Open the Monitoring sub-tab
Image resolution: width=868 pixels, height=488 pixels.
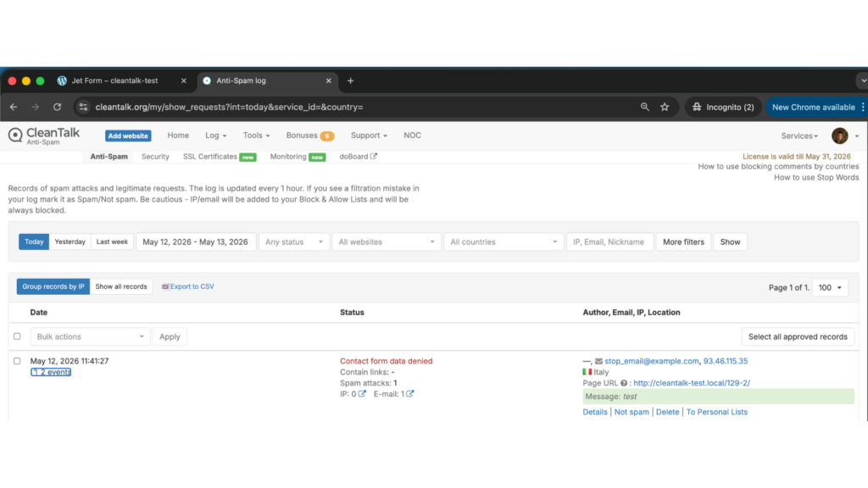[298, 157]
